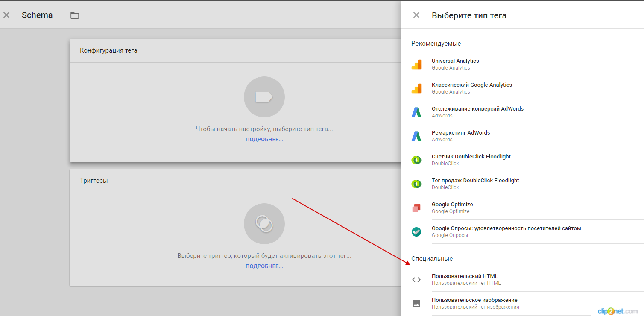This screenshot has height=316, width=644.
Task: Choose Ремаркетинг AdWords tag type
Action: [527, 136]
